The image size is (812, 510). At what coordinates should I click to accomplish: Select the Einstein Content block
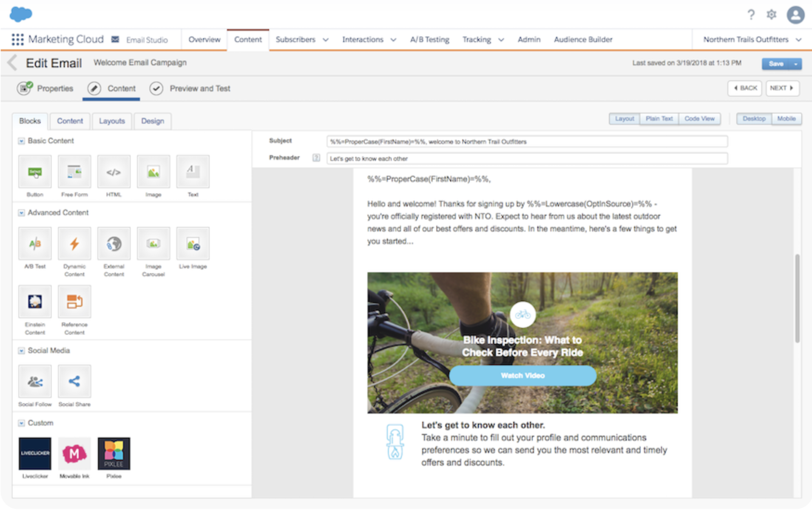[34, 302]
